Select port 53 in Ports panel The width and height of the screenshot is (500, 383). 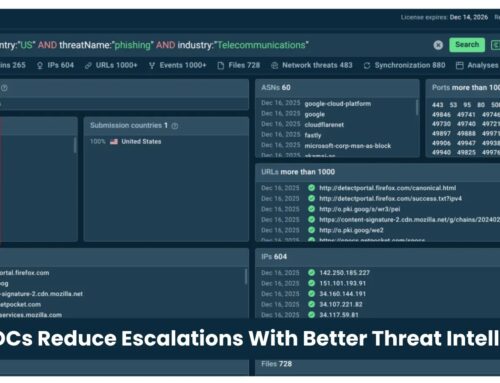453,105
